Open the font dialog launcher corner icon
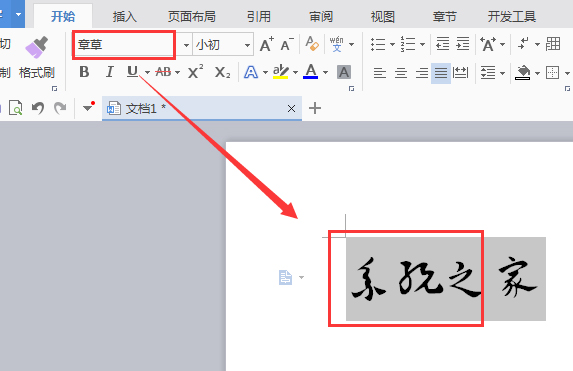 point(352,88)
